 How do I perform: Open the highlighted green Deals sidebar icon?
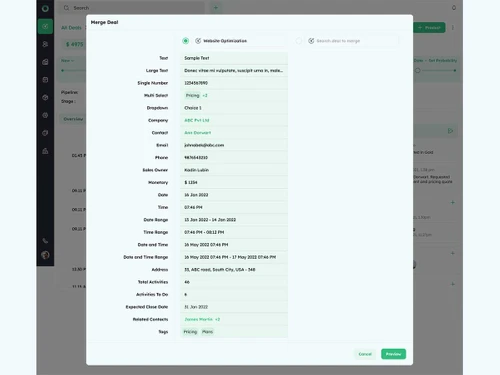click(x=45, y=26)
